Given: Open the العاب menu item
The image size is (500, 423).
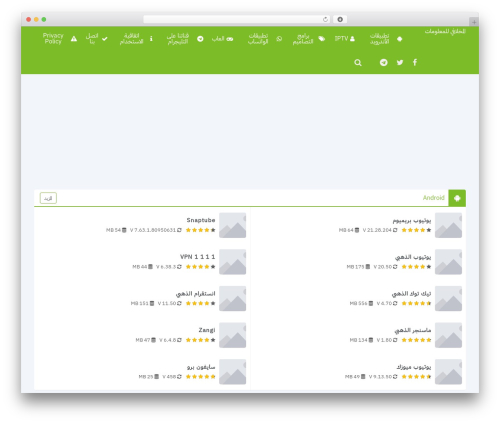Looking at the screenshot, I should pos(218,39).
